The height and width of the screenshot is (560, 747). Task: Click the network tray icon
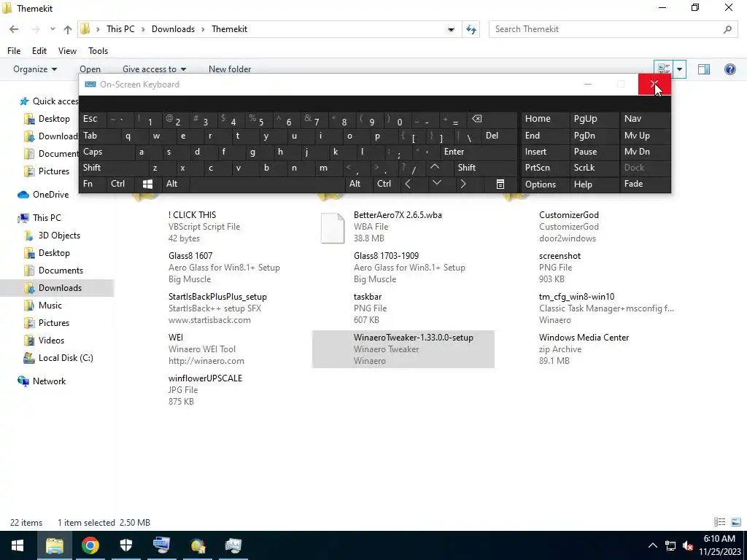coord(670,545)
